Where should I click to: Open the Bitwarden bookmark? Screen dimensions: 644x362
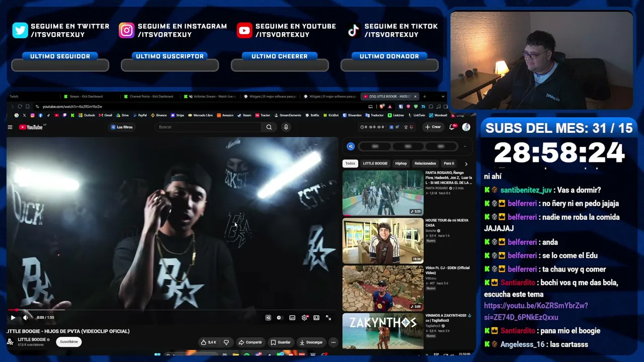point(352,116)
